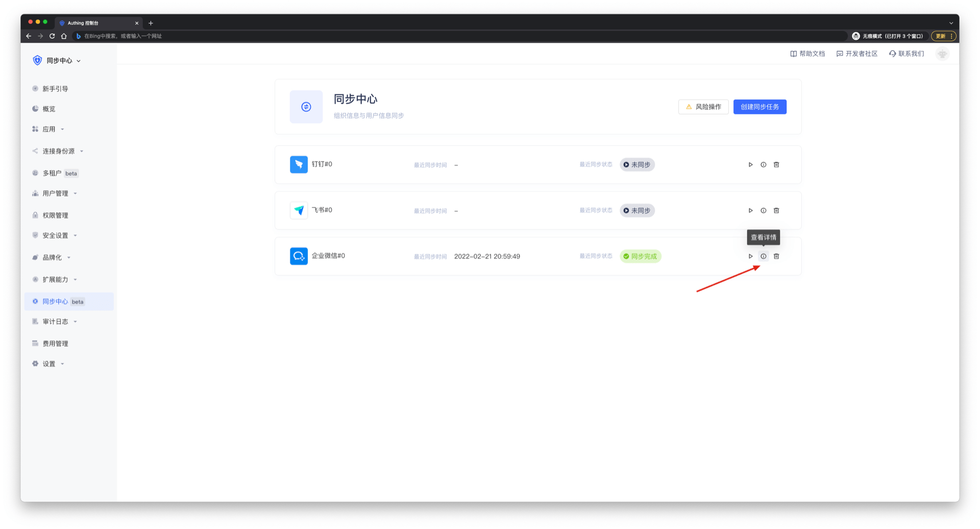Run sync for 钉钉#0 task
Image resolution: width=980 pixels, height=529 pixels.
(x=750, y=165)
